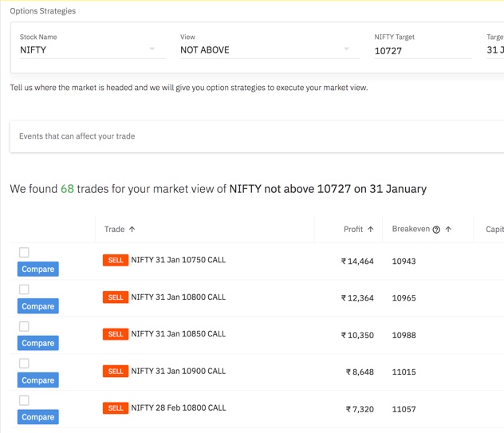Sort by Trade column arrow

point(132,229)
